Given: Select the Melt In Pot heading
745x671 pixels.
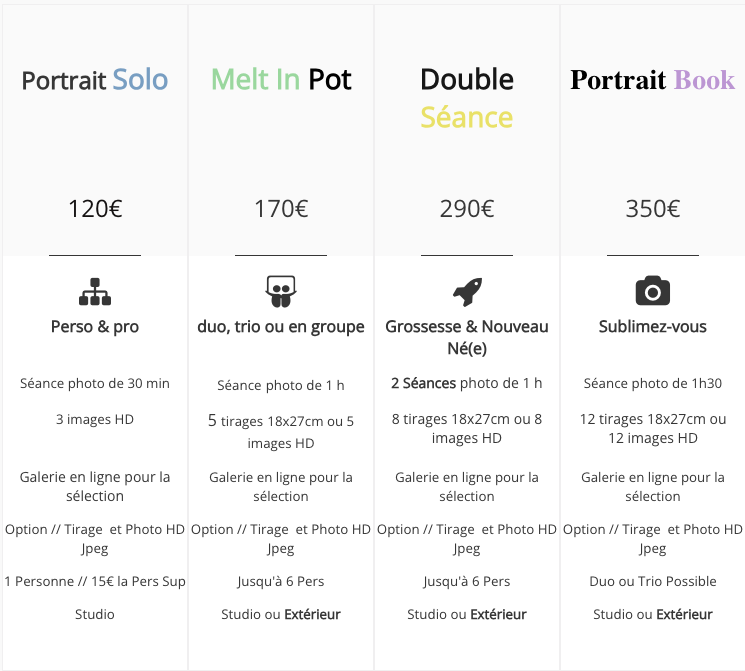Looking at the screenshot, I should (281, 79).
